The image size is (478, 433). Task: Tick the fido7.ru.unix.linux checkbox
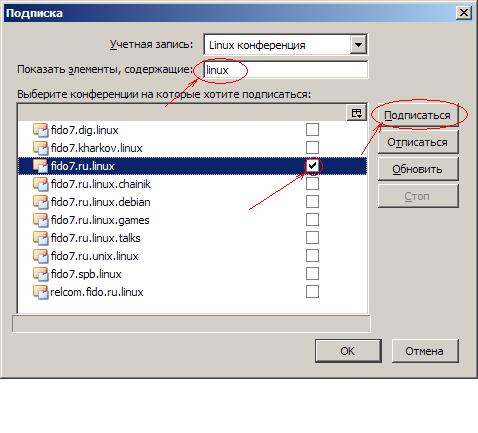coord(312,256)
